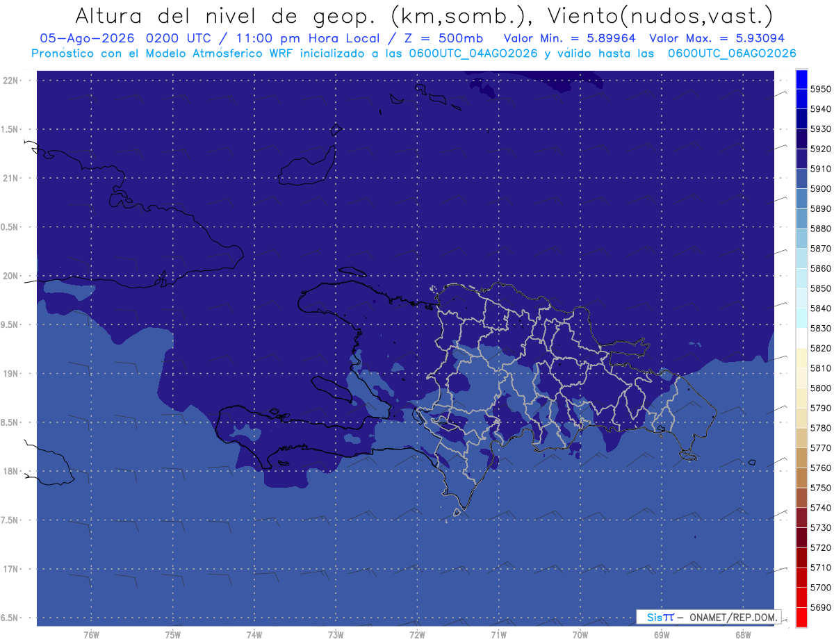The height and width of the screenshot is (644, 834).
Task: Click the 5930 value on the color scale
Action: point(820,129)
